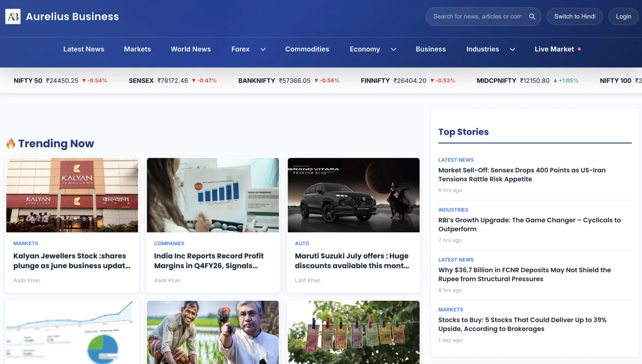
Task: Click INDUSTRIES tag above RBI story
Action: tap(453, 210)
